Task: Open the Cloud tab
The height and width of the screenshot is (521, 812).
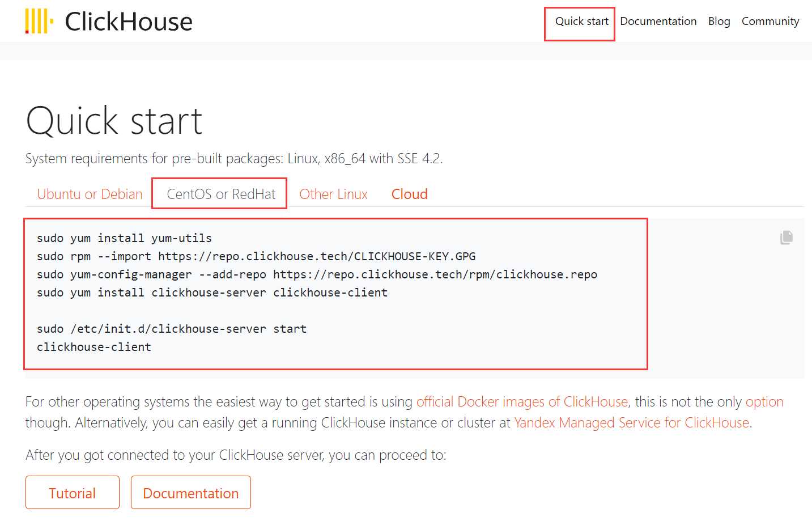Action: pyautogui.click(x=410, y=194)
